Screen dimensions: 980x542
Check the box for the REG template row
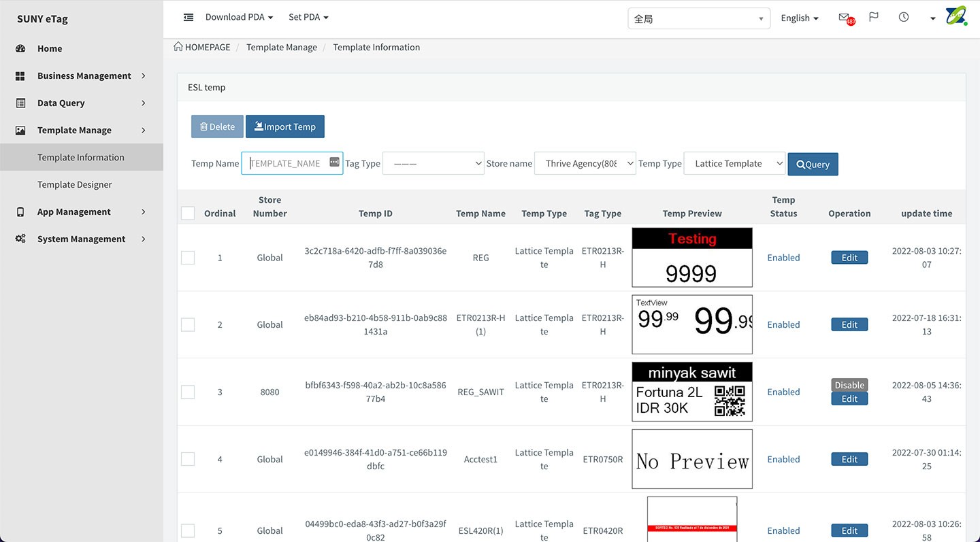pos(188,258)
